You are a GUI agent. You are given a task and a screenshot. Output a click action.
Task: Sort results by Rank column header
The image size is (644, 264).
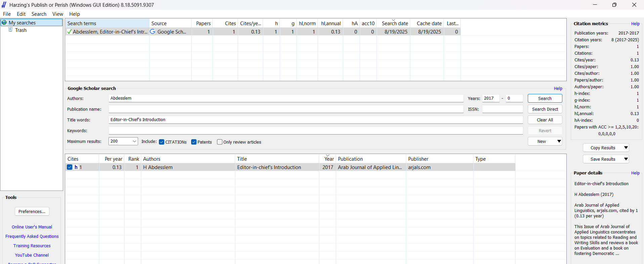[x=133, y=159]
